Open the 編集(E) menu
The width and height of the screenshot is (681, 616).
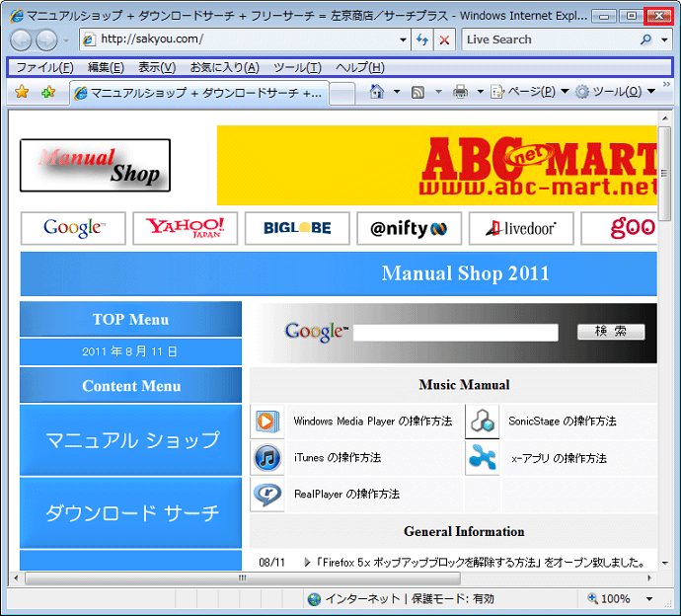tap(106, 67)
